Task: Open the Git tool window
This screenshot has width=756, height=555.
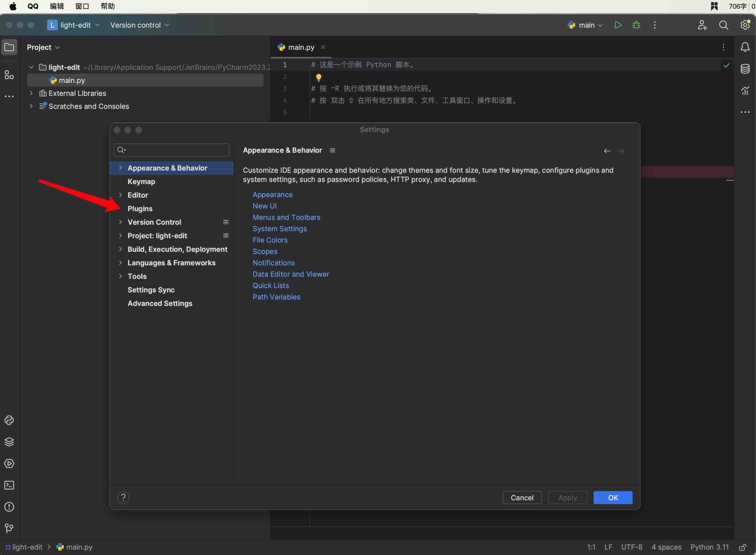Action: tap(9, 528)
